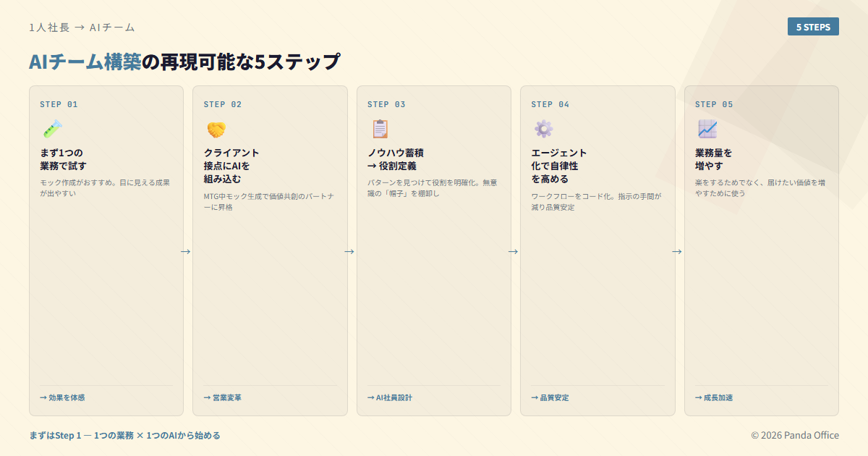
Task: Click the 5 STEPS badge
Action: (x=813, y=27)
